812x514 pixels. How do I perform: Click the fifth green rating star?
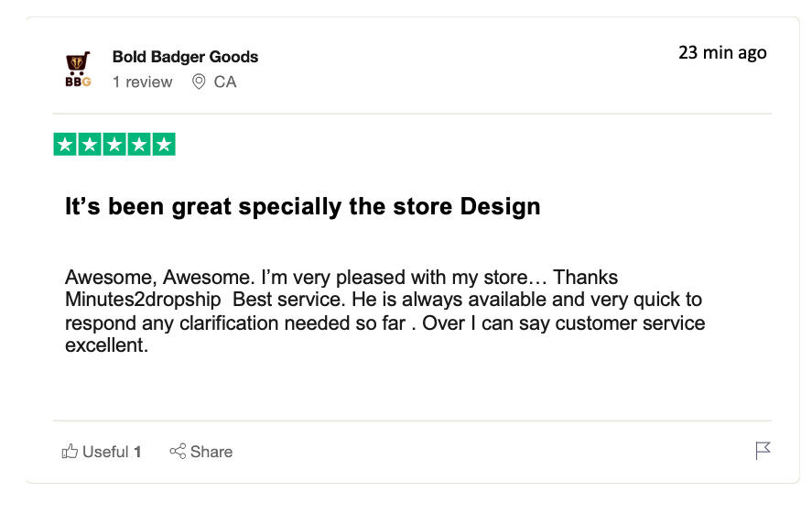point(164,145)
